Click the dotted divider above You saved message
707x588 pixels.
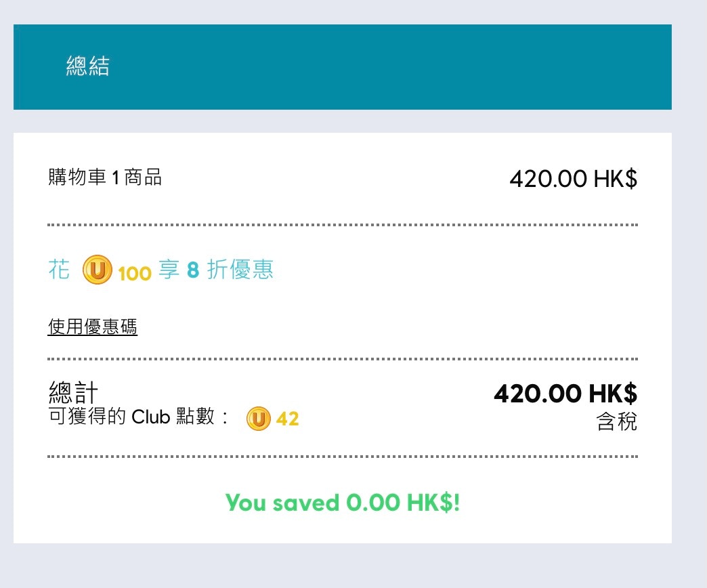pos(343,457)
